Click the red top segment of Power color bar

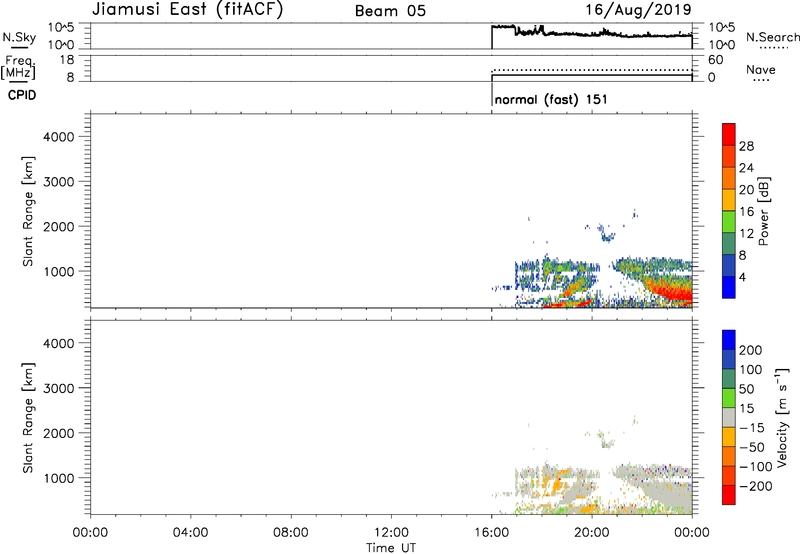[729, 134]
